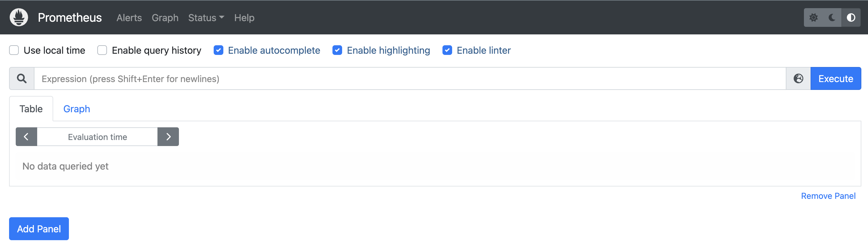
Task: Uncheck Enable highlighting option
Action: pos(337,50)
